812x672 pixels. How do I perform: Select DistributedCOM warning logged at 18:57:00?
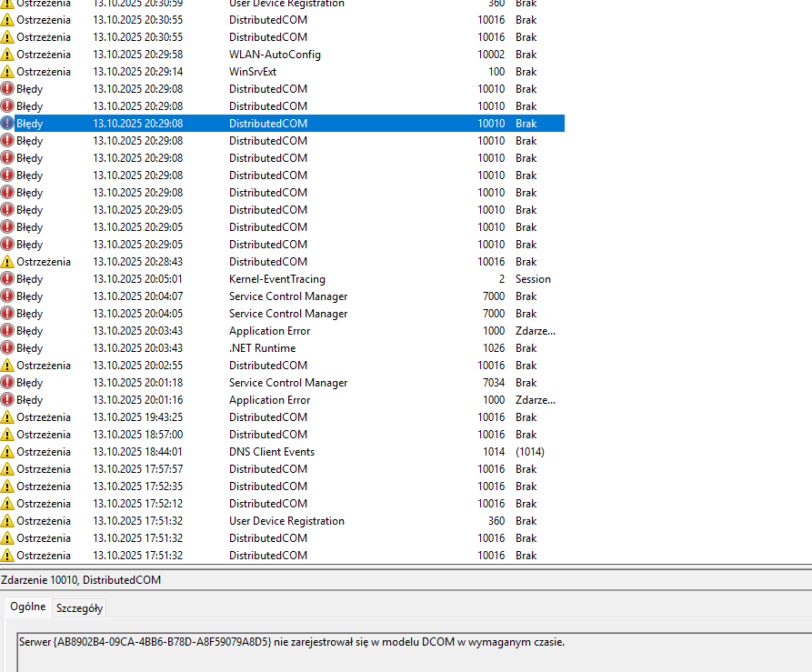point(267,435)
